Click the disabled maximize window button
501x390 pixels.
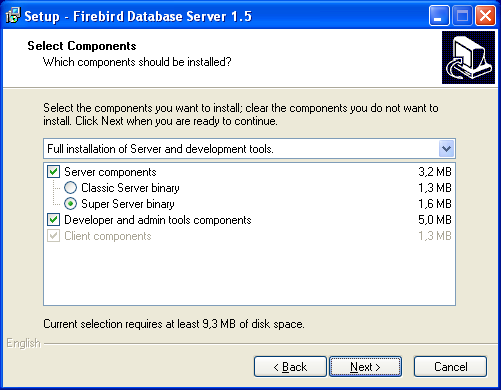[x=462, y=16]
